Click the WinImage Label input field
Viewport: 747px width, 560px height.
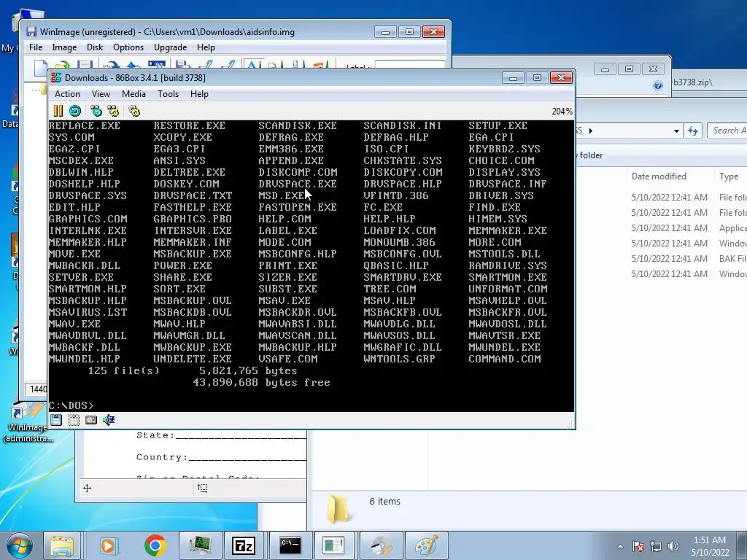coord(410,64)
